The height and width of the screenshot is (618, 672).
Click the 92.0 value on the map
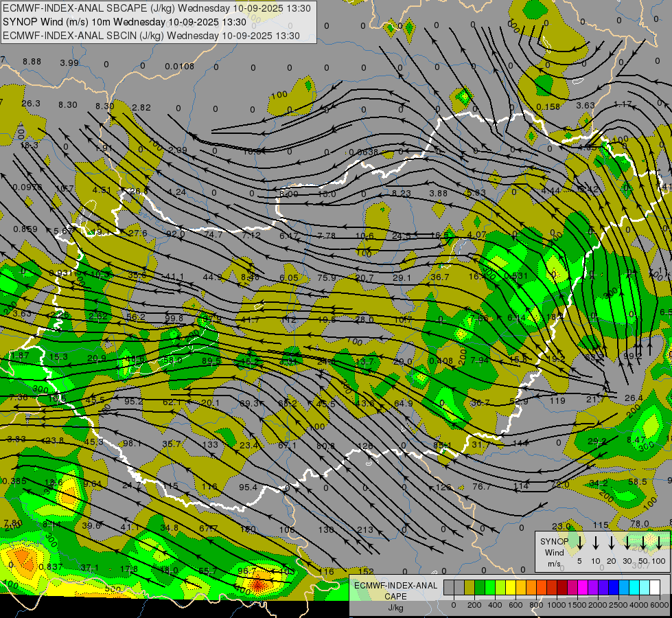tap(176, 234)
